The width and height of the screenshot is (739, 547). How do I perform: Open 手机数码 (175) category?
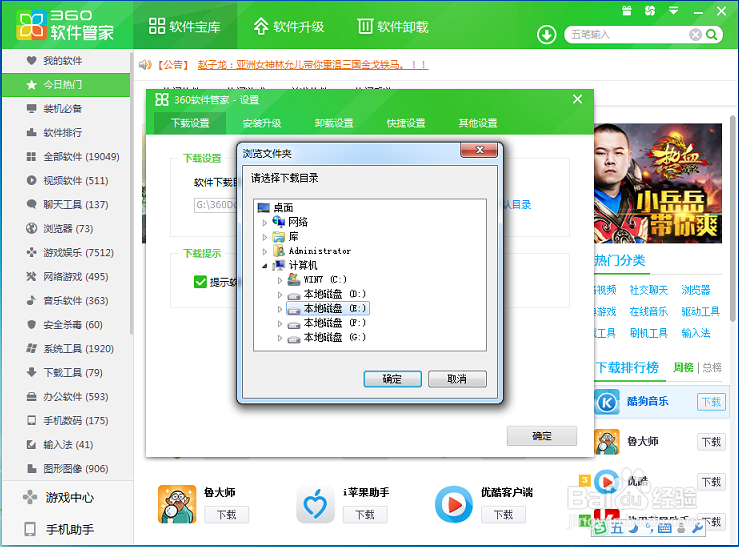66,421
